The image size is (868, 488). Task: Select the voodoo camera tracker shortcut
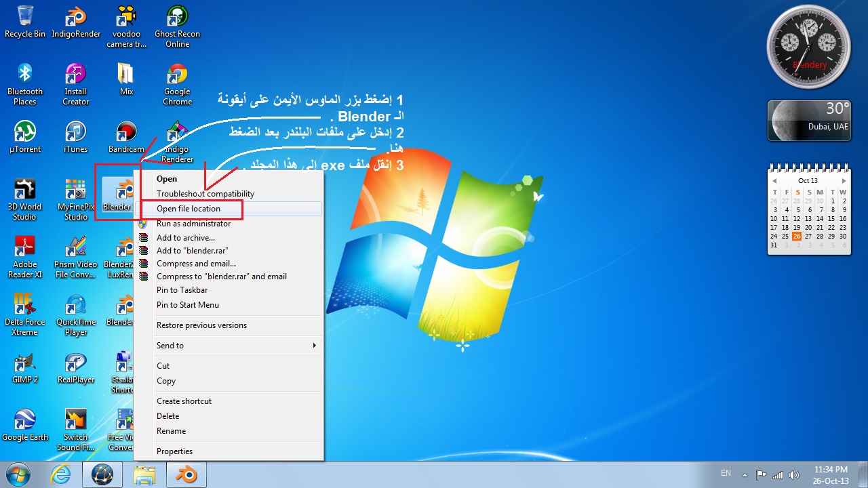126,26
